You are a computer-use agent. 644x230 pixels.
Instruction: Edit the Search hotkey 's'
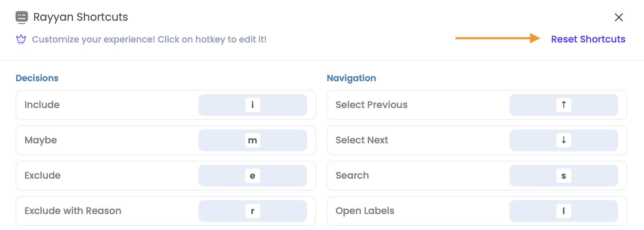tap(563, 176)
